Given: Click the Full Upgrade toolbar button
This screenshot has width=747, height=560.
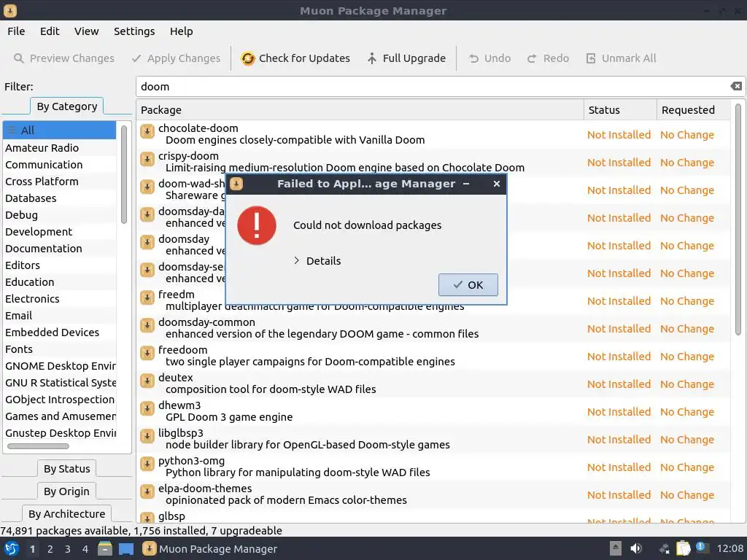Looking at the screenshot, I should 406,58.
